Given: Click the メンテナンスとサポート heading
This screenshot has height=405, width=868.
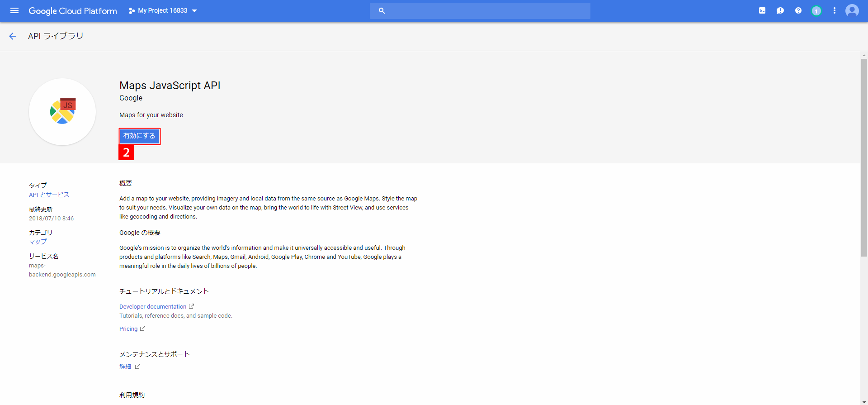Looking at the screenshot, I should [155, 354].
